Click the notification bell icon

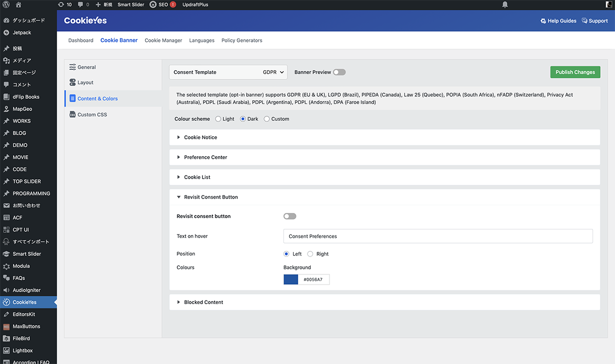pos(505,5)
